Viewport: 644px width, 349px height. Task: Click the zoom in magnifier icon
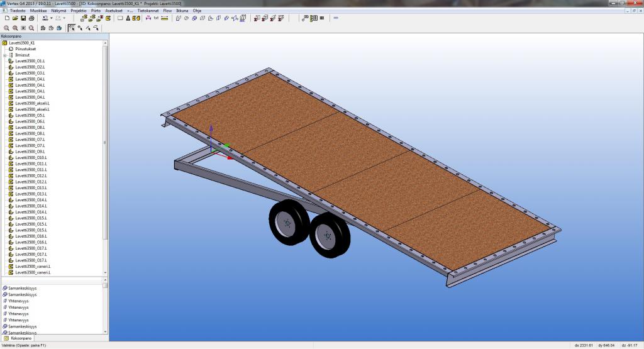[6, 28]
